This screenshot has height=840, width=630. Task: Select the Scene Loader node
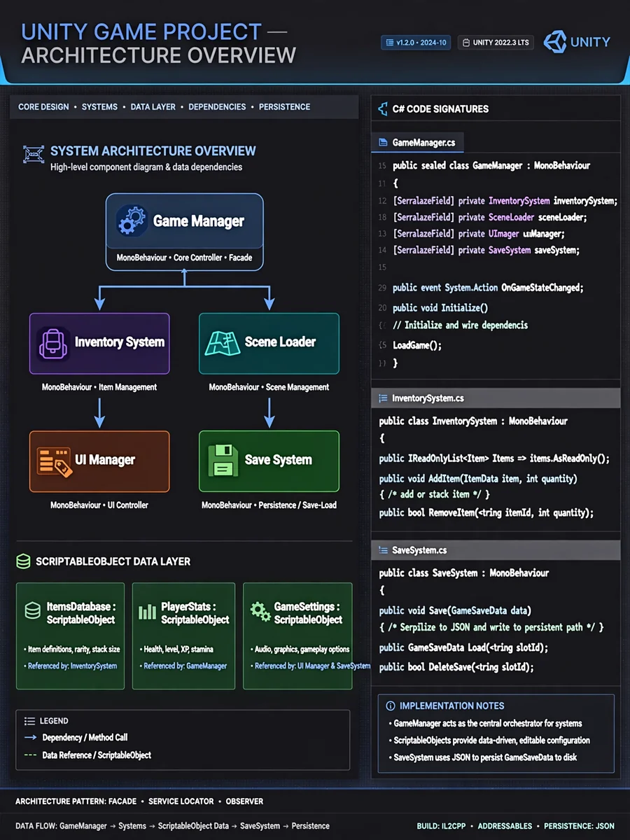pos(269,343)
